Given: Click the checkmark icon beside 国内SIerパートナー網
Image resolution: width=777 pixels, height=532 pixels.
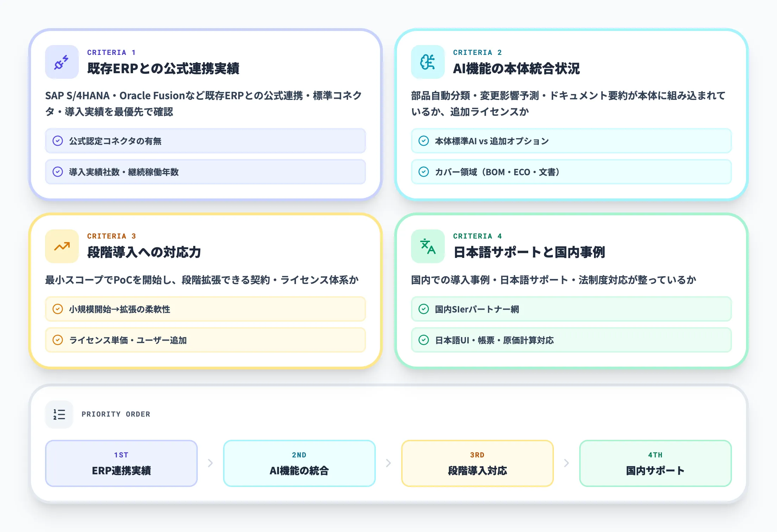Looking at the screenshot, I should click(x=424, y=309).
